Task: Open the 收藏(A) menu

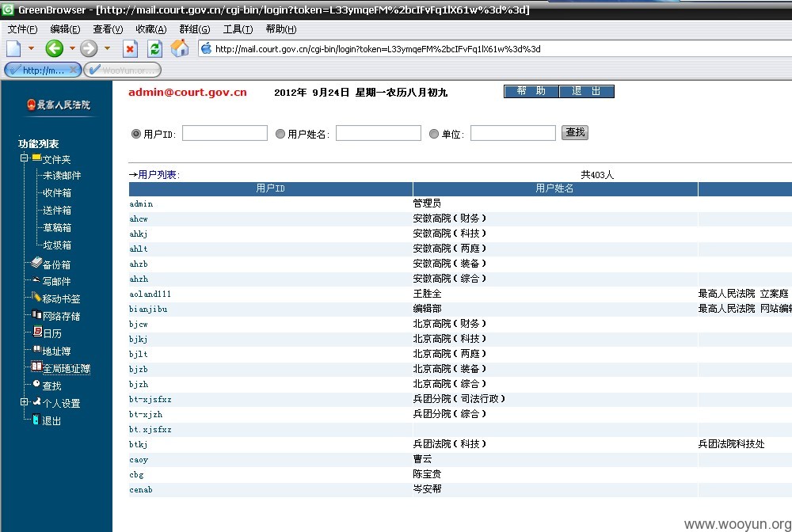Action: click(151, 29)
